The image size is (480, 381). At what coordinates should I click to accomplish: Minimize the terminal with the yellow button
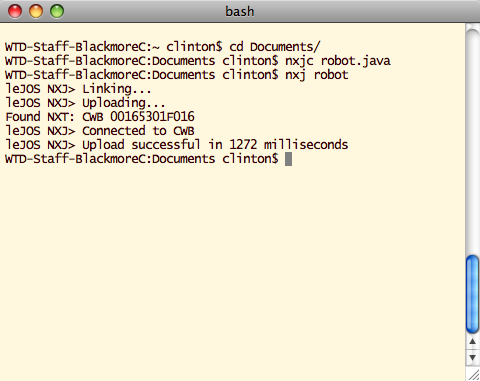tap(36, 11)
